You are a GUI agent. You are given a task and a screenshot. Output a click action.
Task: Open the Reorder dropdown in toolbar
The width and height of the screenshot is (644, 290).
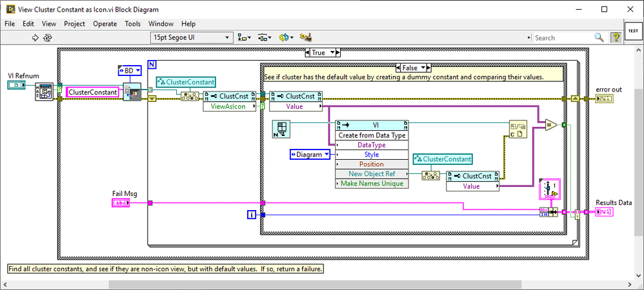pos(287,38)
